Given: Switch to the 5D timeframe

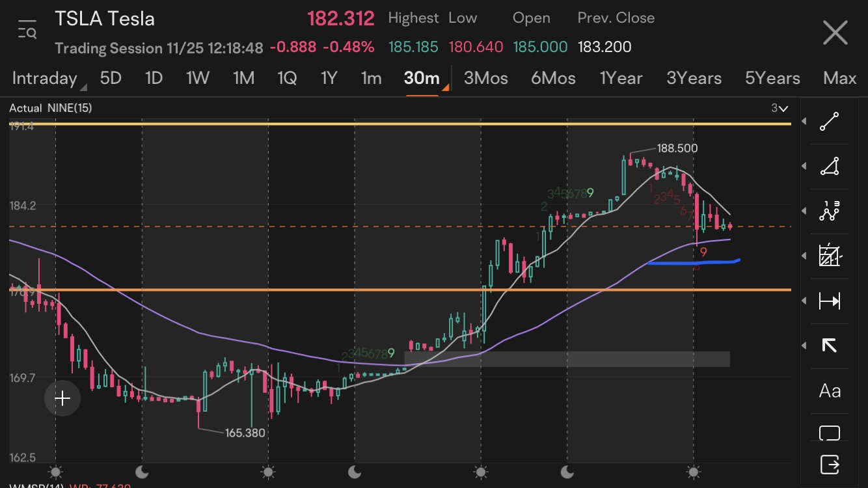Looking at the screenshot, I should click(111, 79).
